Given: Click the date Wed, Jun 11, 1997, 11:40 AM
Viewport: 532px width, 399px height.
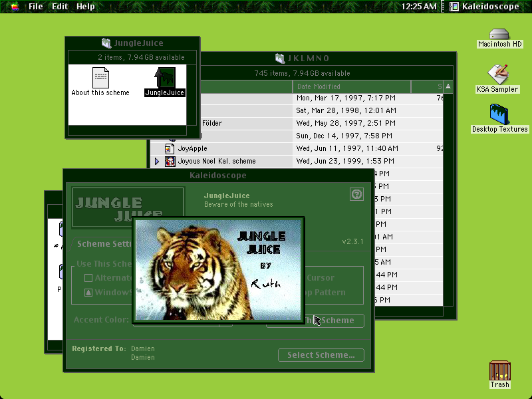Looking at the screenshot, I should point(347,148).
